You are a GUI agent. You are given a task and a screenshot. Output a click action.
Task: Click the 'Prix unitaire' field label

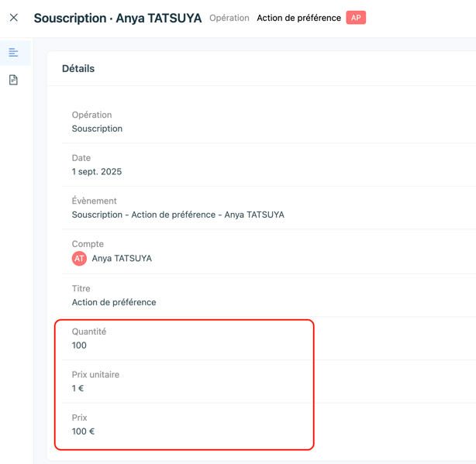96,374
